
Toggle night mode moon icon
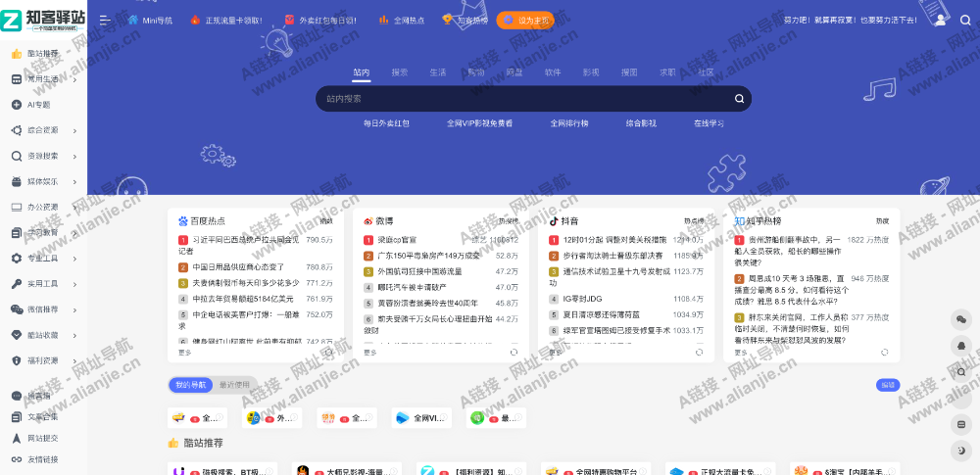[961, 450]
